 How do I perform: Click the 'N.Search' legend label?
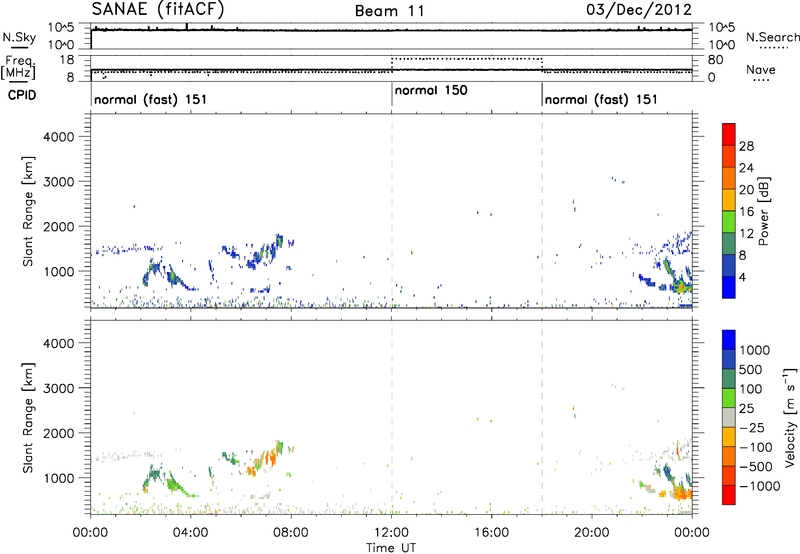772,37
